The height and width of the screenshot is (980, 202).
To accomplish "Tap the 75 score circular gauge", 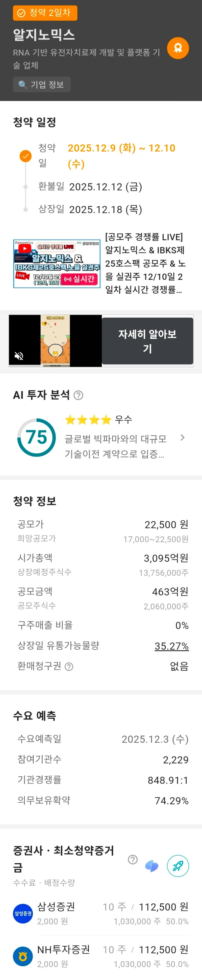I will pyautogui.click(x=37, y=437).
